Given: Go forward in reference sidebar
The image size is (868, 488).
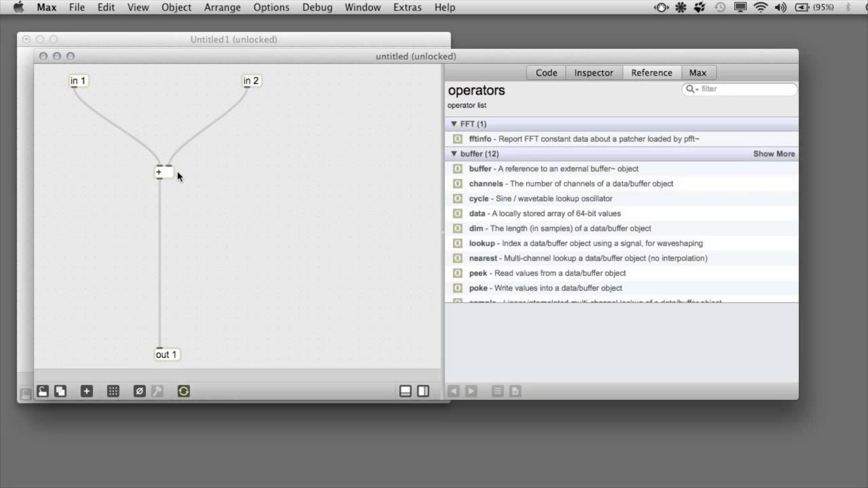Looking at the screenshot, I should point(471,391).
